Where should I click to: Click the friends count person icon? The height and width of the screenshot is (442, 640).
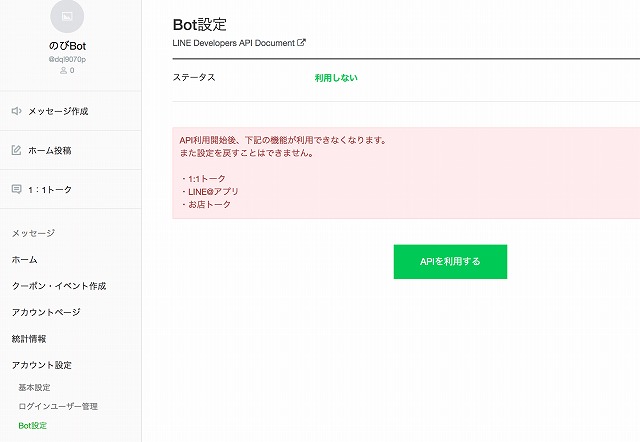[63, 71]
